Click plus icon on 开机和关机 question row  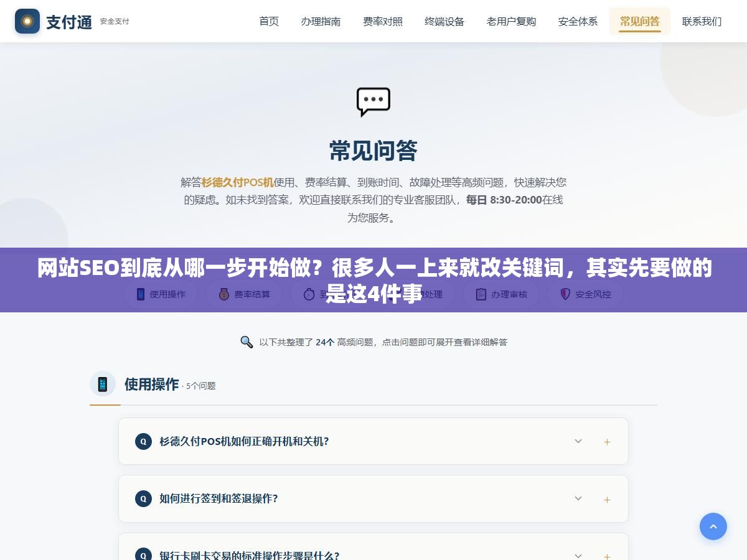[607, 442]
